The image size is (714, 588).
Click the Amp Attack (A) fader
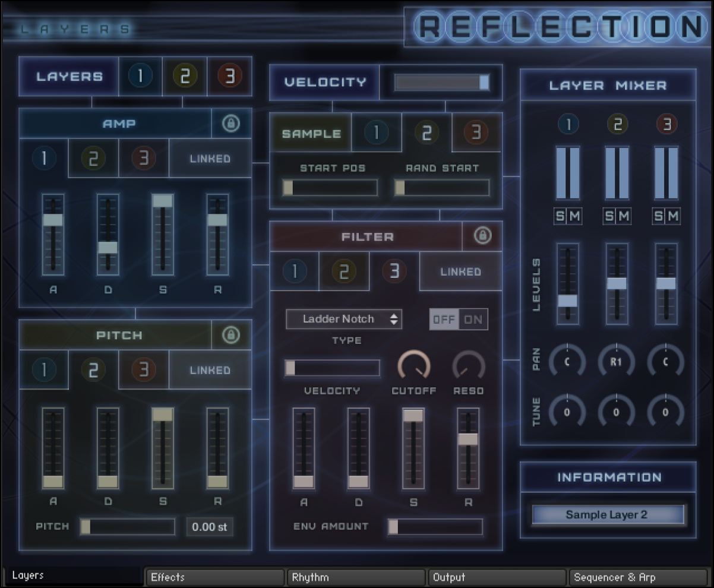[x=53, y=234]
